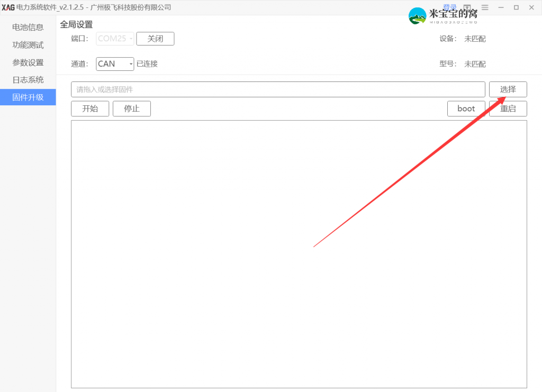Click the boot button

tap(466, 109)
